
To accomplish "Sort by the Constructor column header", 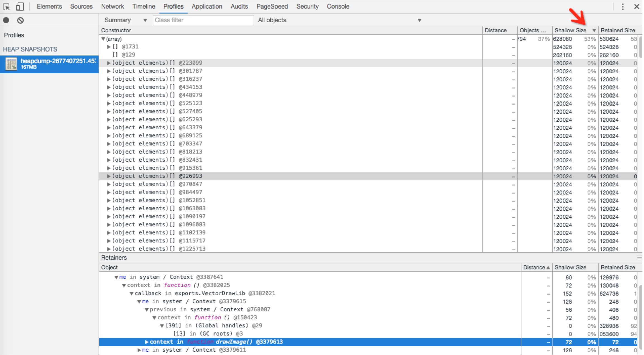I will click(x=291, y=30).
